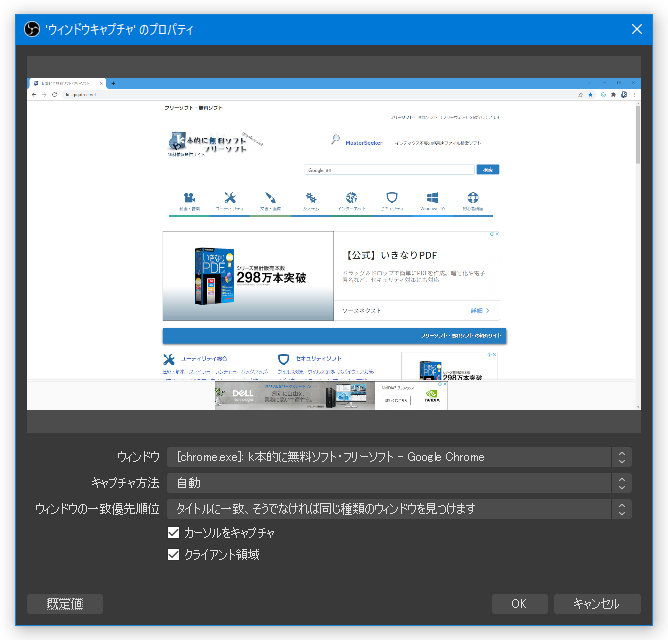Close the properties dialog with X
Viewport: 668px width, 640px height.
tap(637, 29)
